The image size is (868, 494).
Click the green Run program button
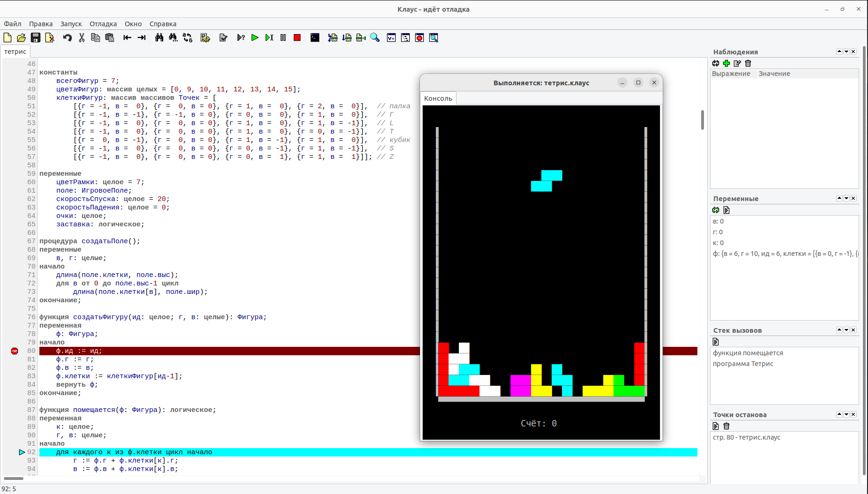point(254,38)
